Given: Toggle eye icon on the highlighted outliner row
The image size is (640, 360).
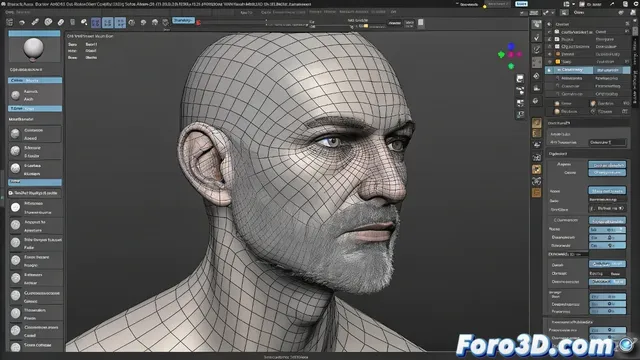Looking at the screenshot, I should pos(549,70).
